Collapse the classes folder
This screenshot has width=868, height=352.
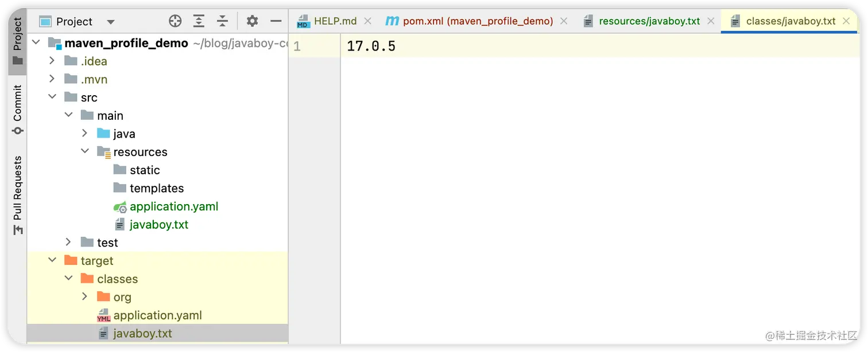(x=69, y=279)
